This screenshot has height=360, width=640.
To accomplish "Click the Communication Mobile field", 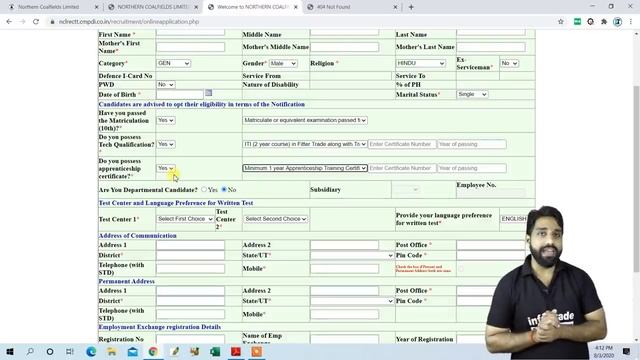I will 344,269.
